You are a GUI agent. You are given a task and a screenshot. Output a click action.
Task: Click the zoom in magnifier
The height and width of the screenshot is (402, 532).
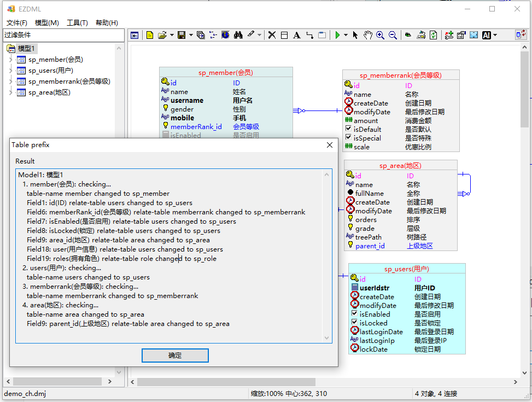point(380,35)
